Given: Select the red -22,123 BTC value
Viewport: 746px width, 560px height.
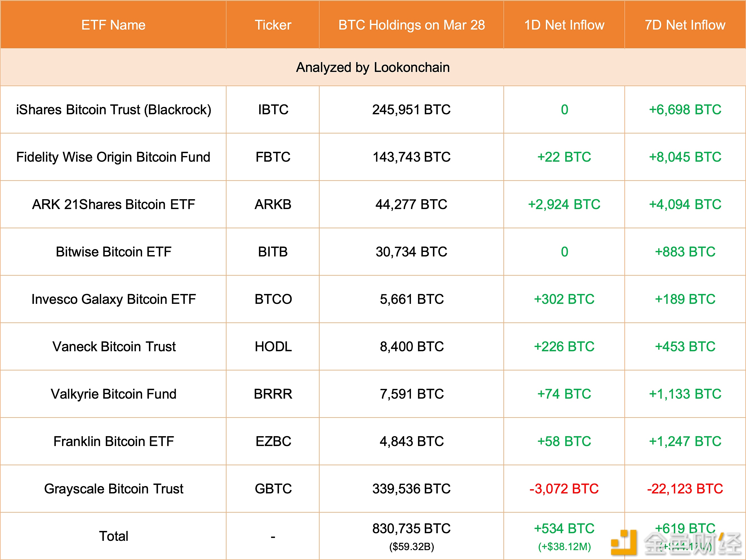Looking at the screenshot, I should pyautogui.click(x=685, y=489).
